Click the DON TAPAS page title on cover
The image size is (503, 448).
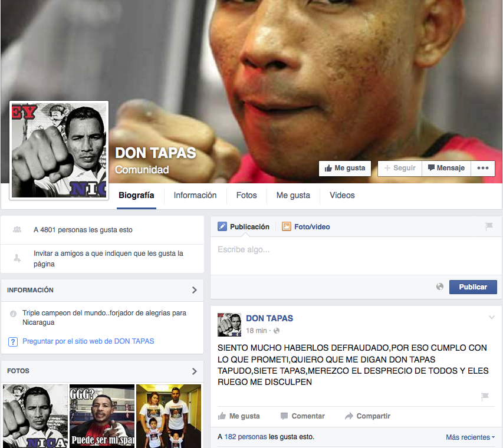[156, 153]
